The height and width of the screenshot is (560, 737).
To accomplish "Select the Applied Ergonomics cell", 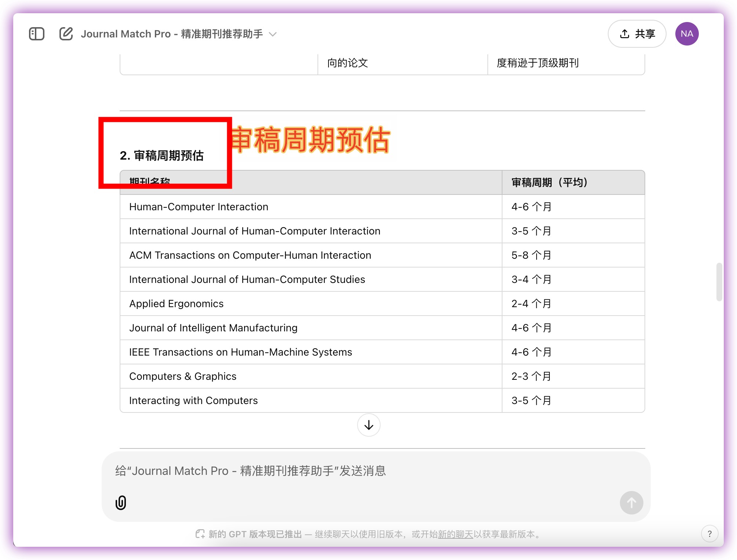I will pos(311,303).
